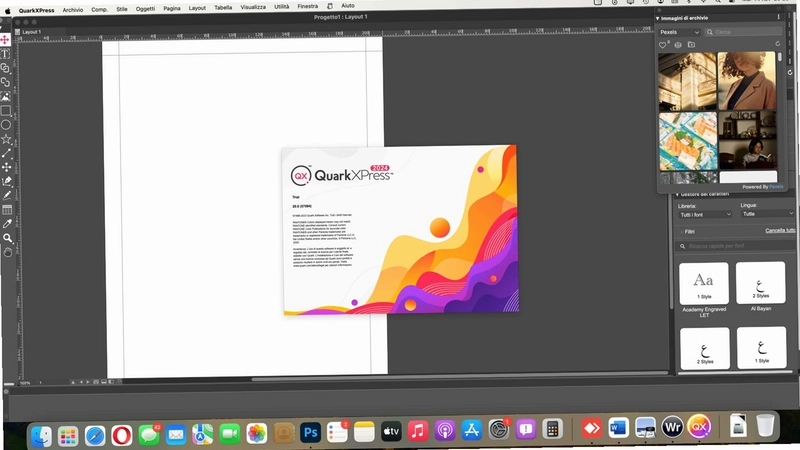The height and width of the screenshot is (450, 800).
Task: Click the Cancella tutto link
Action: click(780, 231)
